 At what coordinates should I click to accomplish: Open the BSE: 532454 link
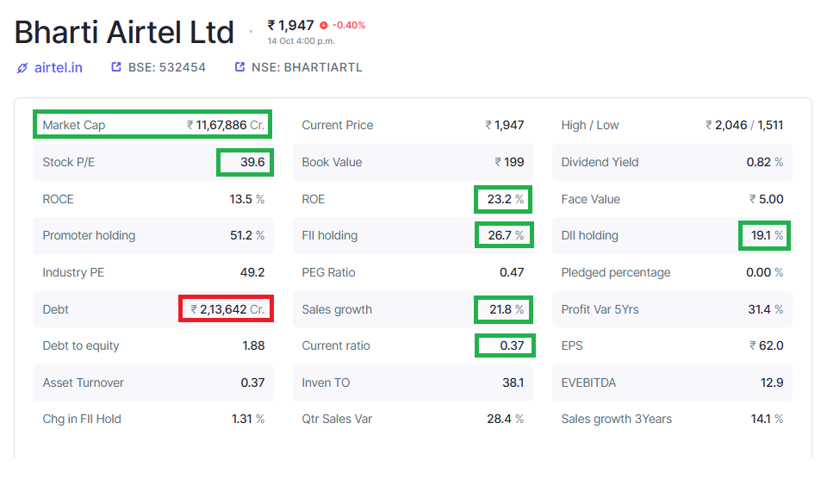point(167,67)
